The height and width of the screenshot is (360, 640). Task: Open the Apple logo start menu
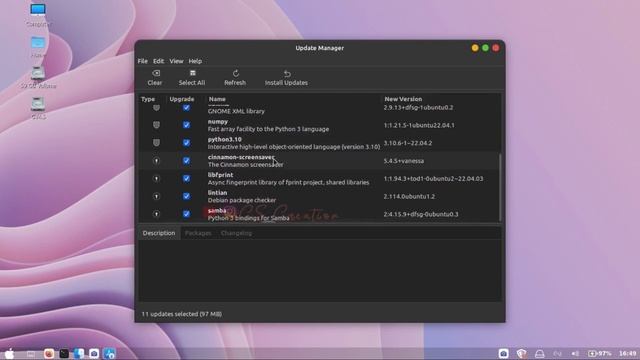pos(9,353)
